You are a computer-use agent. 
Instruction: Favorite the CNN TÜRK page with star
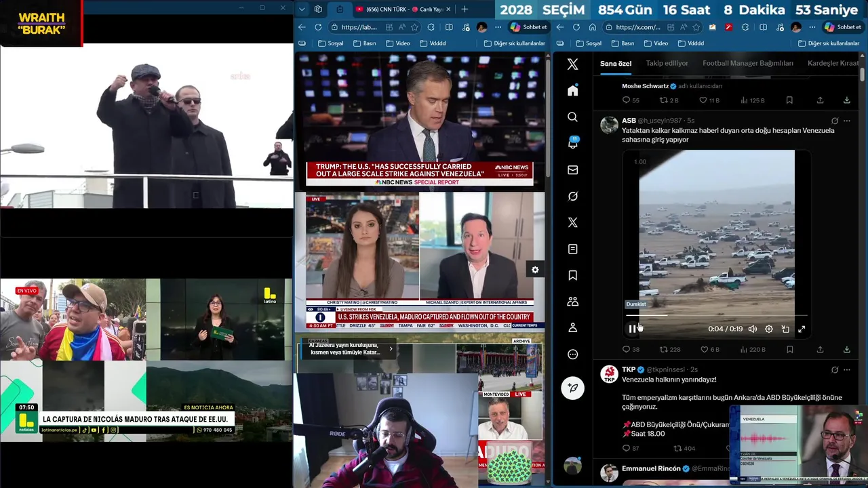click(414, 27)
